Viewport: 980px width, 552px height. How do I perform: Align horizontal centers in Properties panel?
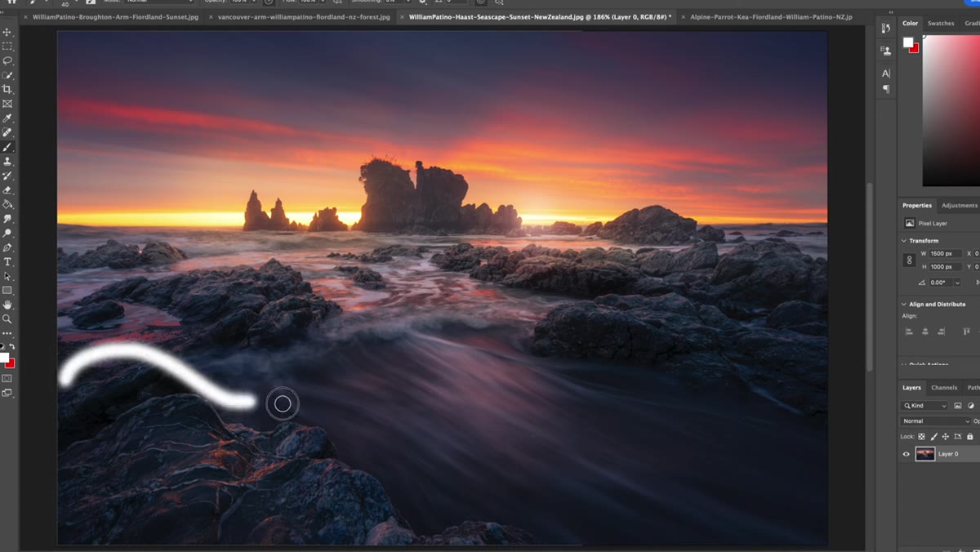pyautogui.click(x=925, y=332)
